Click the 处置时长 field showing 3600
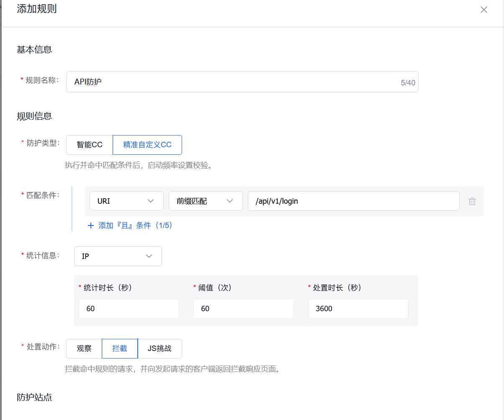 (x=358, y=308)
